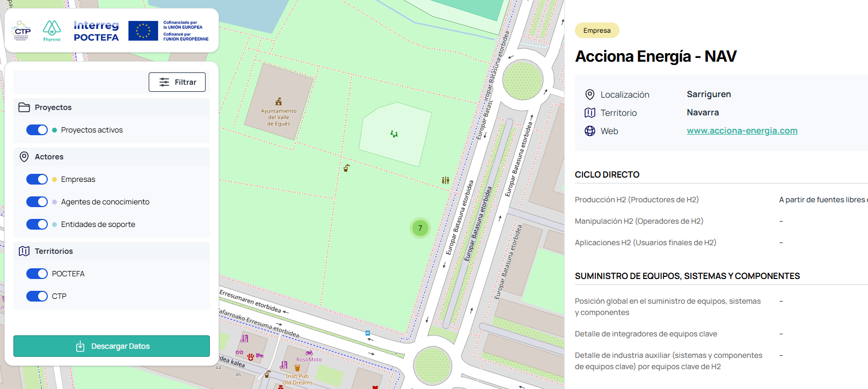Click the Interreg POCTEFA logo
868x389 pixels.
(96, 31)
